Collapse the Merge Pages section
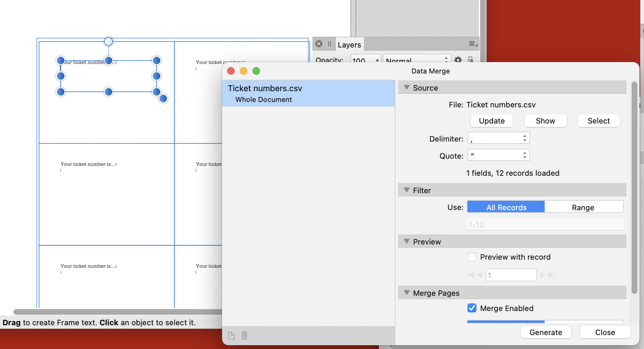644x349 pixels. click(407, 293)
